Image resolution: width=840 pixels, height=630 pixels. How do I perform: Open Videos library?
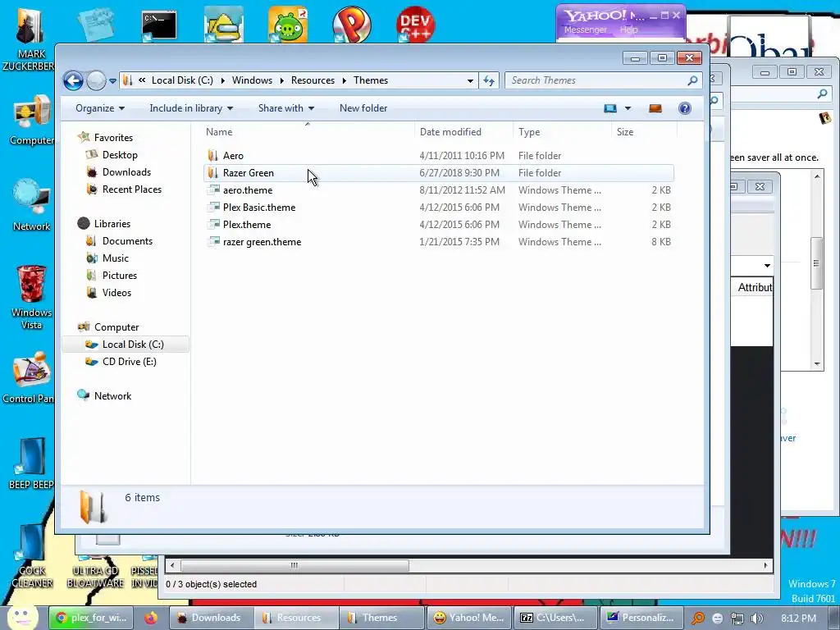pyautogui.click(x=116, y=293)
